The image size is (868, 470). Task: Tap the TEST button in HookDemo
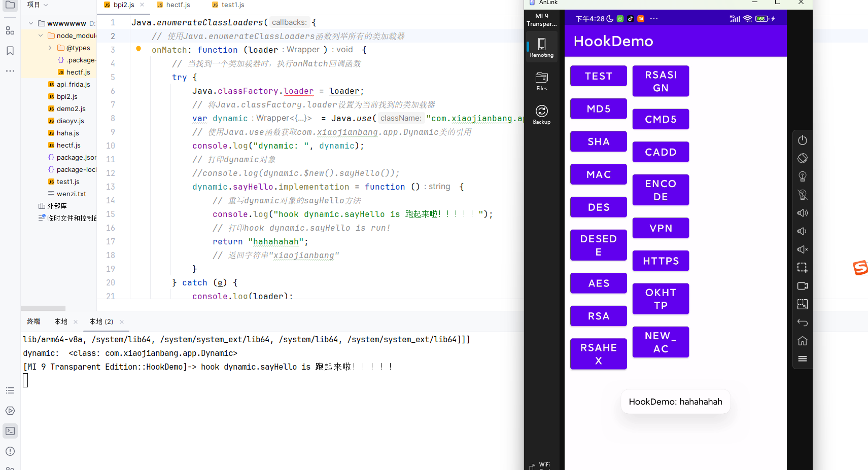(599, 76)
